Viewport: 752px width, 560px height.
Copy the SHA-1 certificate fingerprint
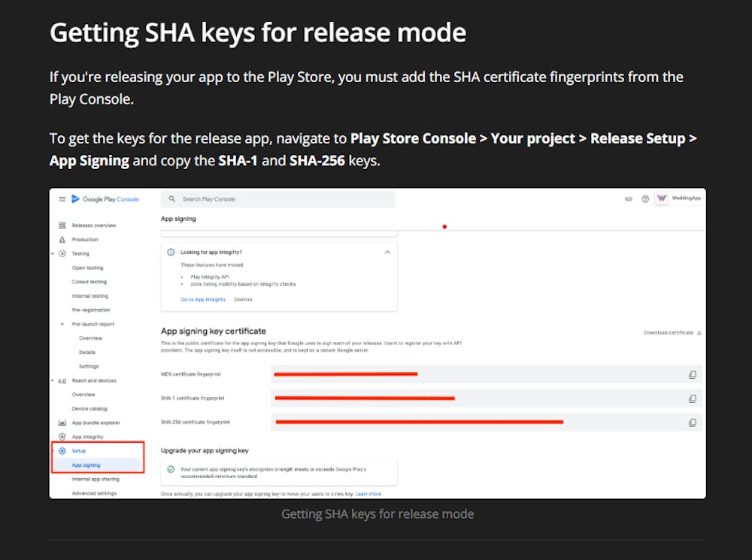coord(693,397)
